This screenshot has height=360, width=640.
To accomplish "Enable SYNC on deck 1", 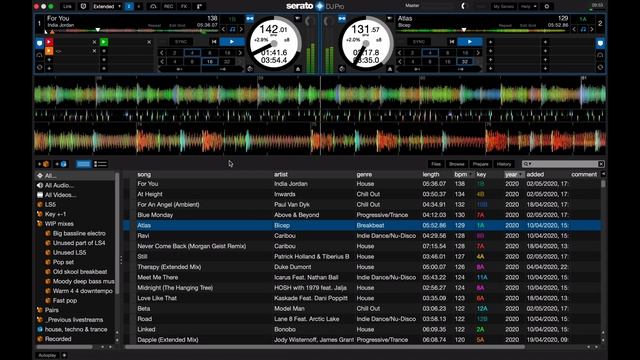I will pos(181,42).
